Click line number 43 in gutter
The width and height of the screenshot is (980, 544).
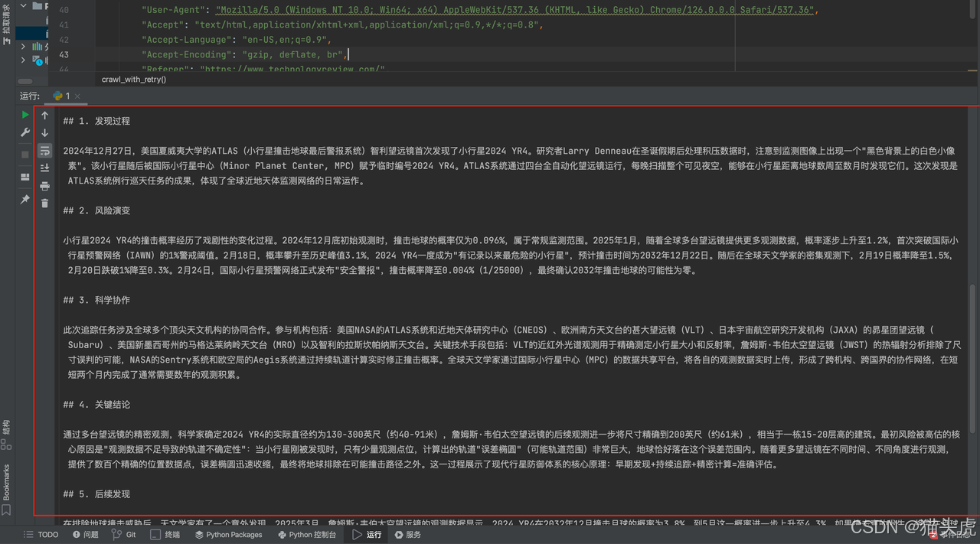point(64,54)
